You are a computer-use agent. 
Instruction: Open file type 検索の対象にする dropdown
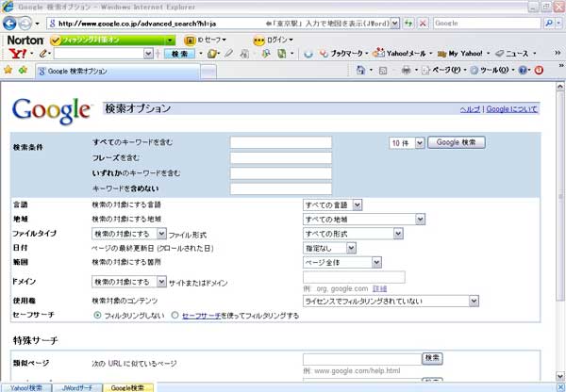coord(129,234)
